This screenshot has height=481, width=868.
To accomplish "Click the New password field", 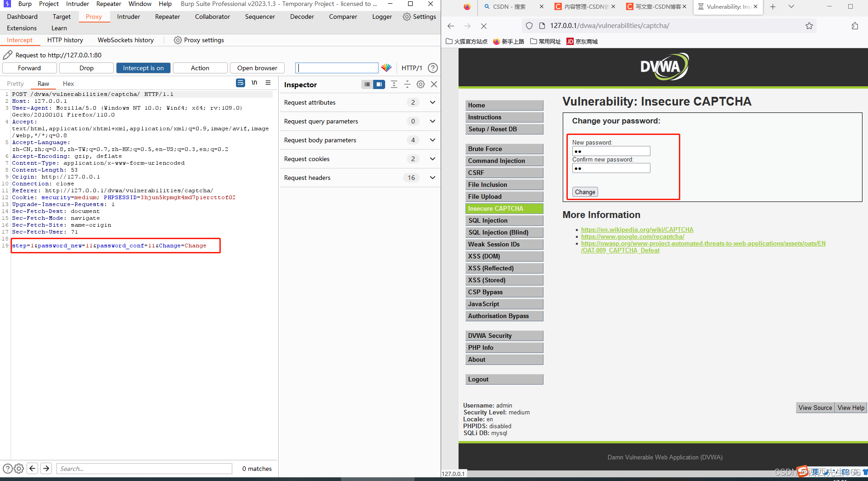I will point(611,151).
